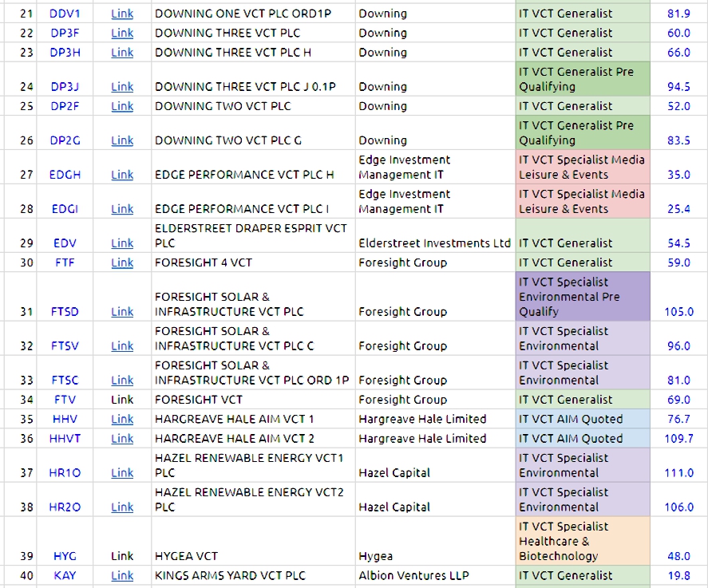
Task: Select cell DOWNING THREE VCT PLC H
Action: pos(254,53)
